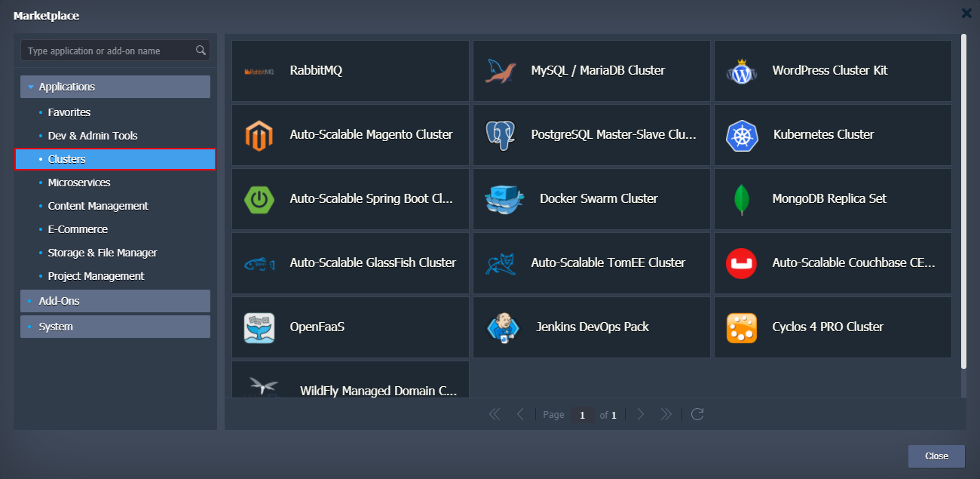Select the OpenFaaS title text
Image resolution: width=980 pixels, height=479 pixels.
coord(317,327)
